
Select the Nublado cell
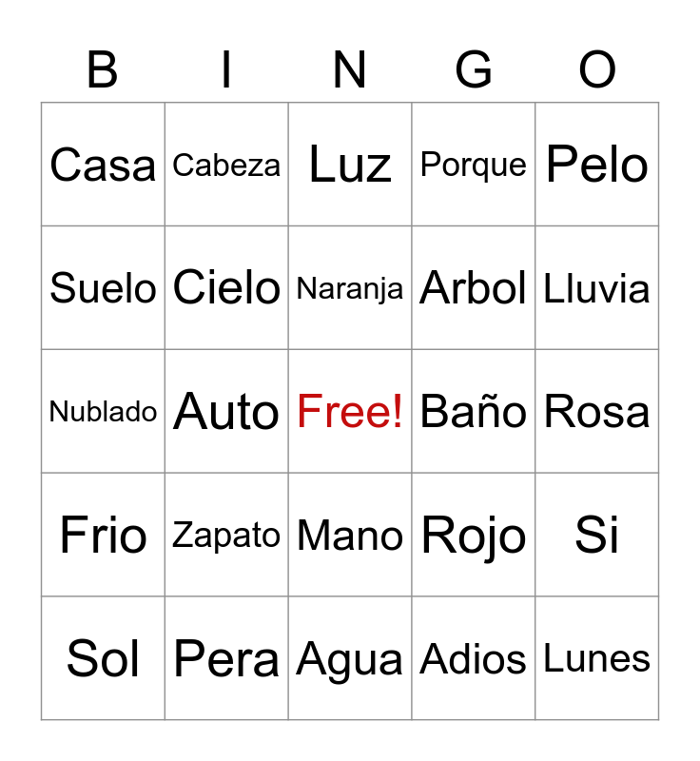point(103,411)
